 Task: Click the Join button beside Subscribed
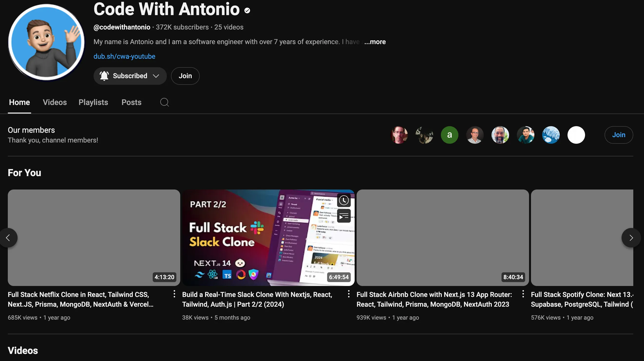pos(185,76)
